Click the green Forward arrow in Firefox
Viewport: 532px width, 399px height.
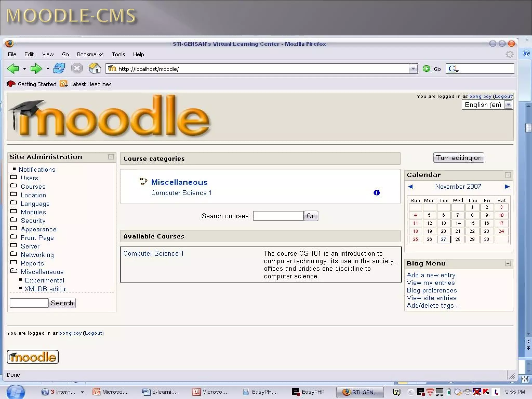[x=36, y=69]
